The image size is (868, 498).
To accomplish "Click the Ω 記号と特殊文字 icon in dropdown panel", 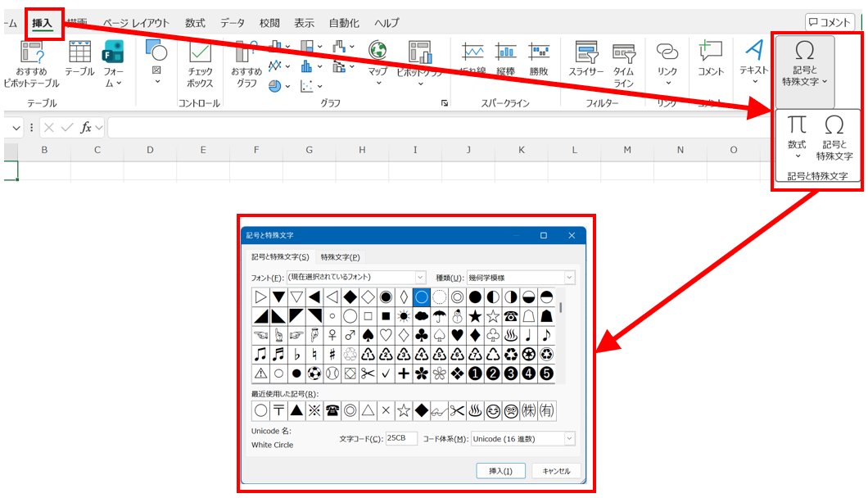I will [x=834, y=136].
